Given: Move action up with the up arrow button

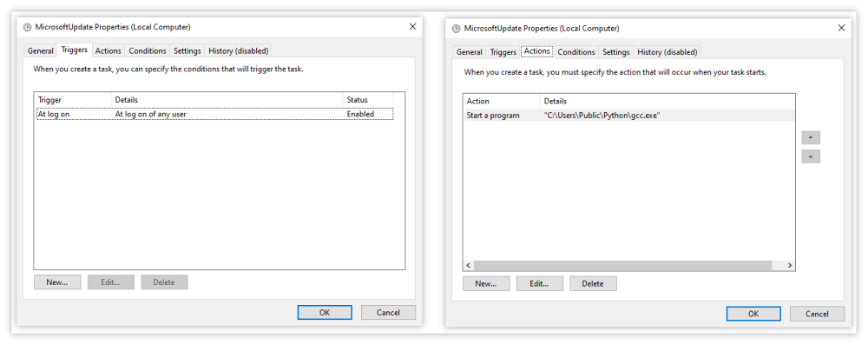Looking at the screenshot, I should [811, 137].
